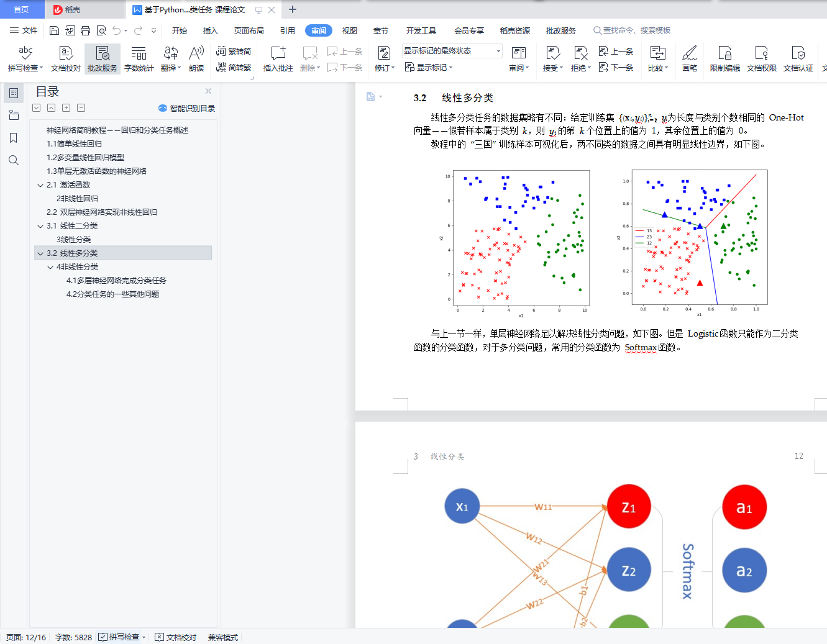Open the search sidebar magnifier icon
The width and height of the screenshot is (827, 644).
[x=14, y=160]
